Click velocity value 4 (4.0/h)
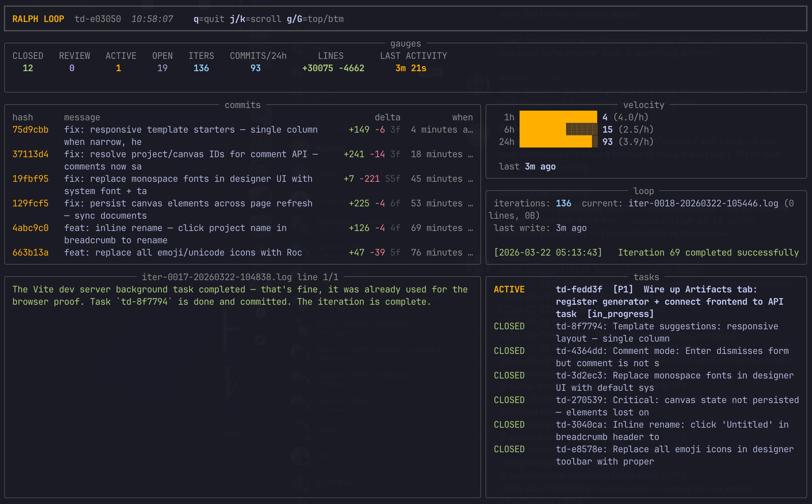The height and width of the screenshot is (504, 812). [625, 117]
